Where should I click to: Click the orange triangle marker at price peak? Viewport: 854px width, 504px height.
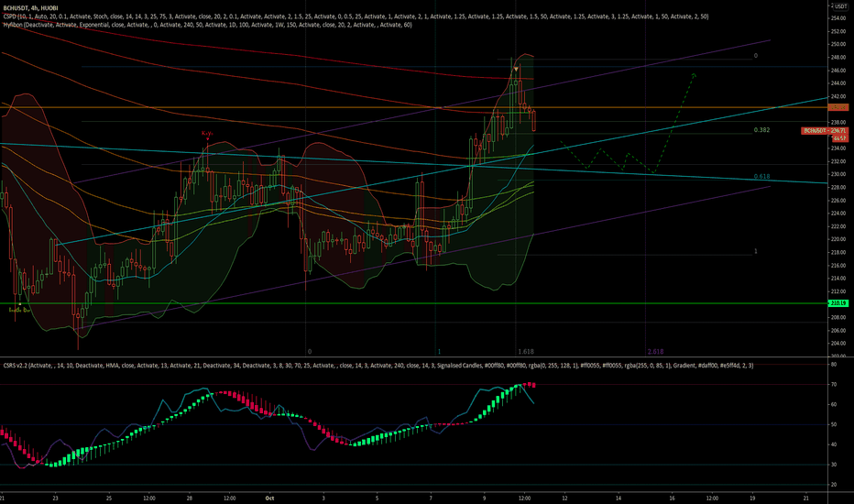click(x=516, y=70)
